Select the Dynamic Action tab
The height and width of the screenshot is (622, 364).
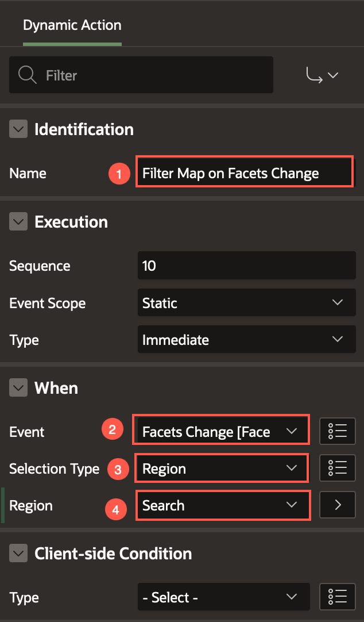(72, 25)
